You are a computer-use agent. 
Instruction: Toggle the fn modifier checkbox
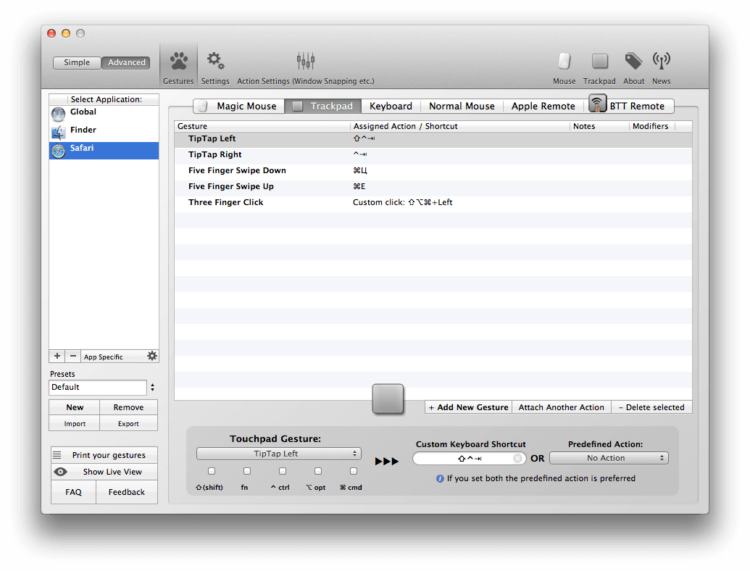coord(247,471)
